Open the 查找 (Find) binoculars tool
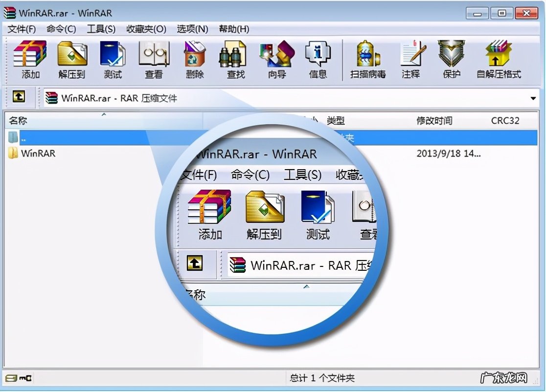Screen dimensions: 546x392 (x=233, y=54)
